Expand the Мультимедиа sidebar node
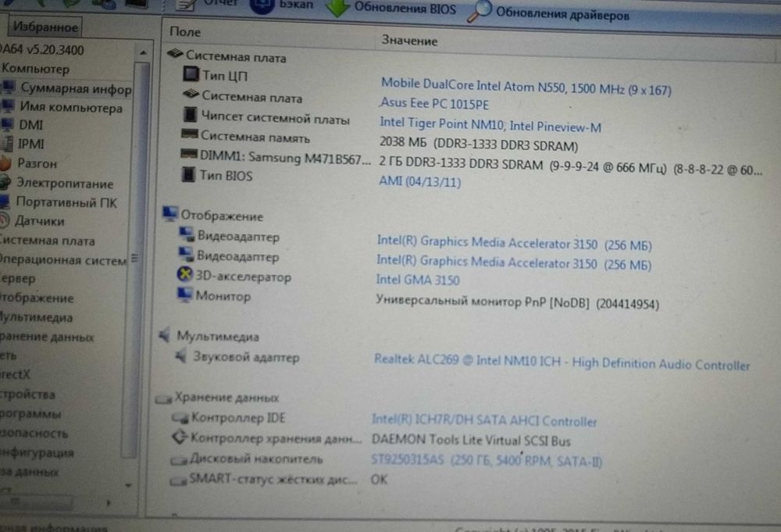The image size is (781, 532). [x=36, y=317]
